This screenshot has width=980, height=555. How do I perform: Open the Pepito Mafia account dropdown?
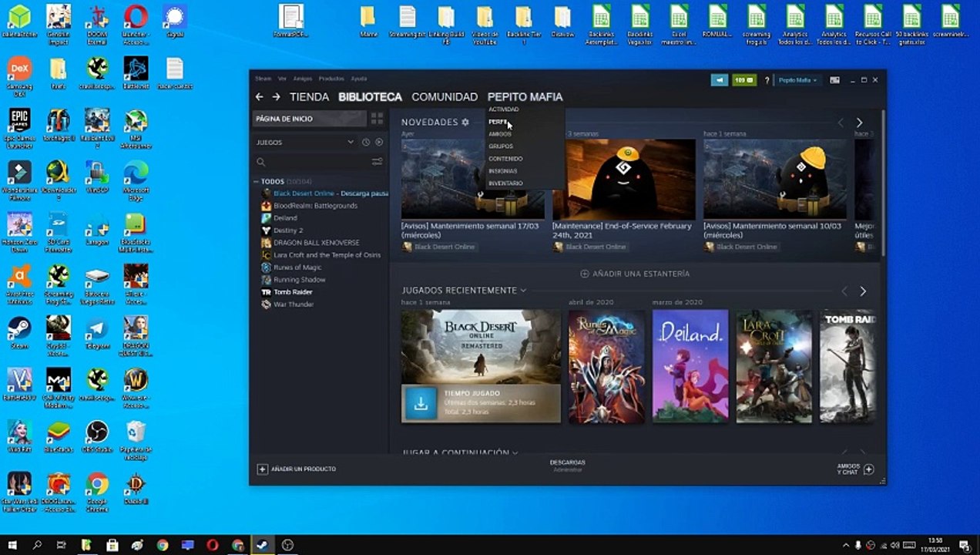click(797, 80)
